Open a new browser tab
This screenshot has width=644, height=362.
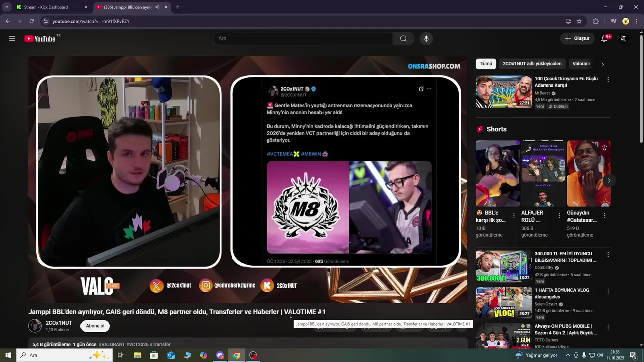(178, 7)
